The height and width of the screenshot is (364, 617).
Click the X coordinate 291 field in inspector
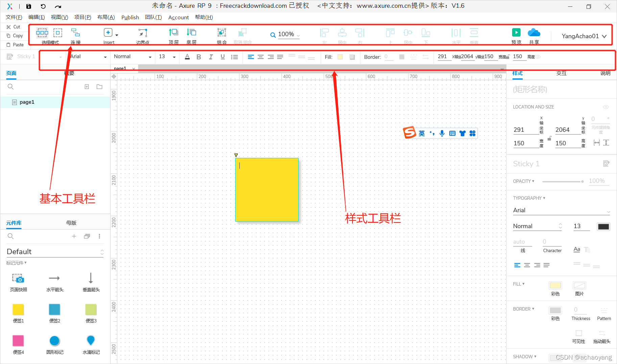[x=526, y=130]
